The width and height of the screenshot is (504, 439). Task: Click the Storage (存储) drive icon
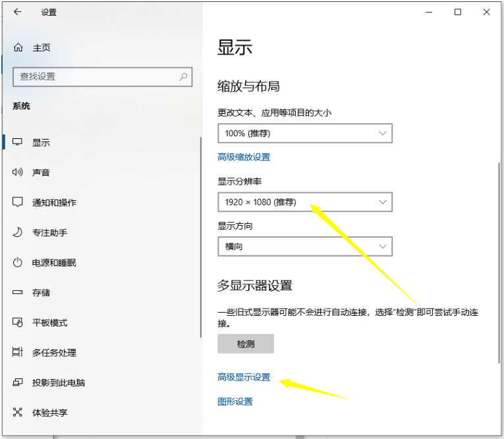click(18, 293)
